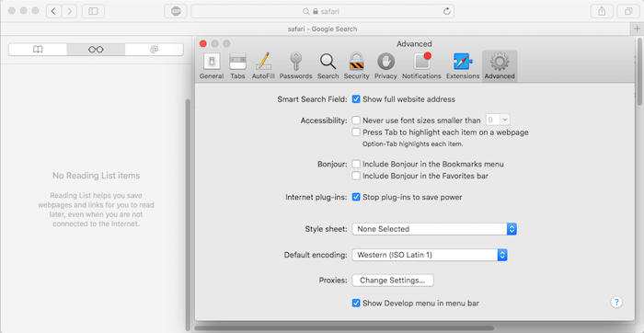Click the Adblock Plus toolbar icon

(176, 11)
